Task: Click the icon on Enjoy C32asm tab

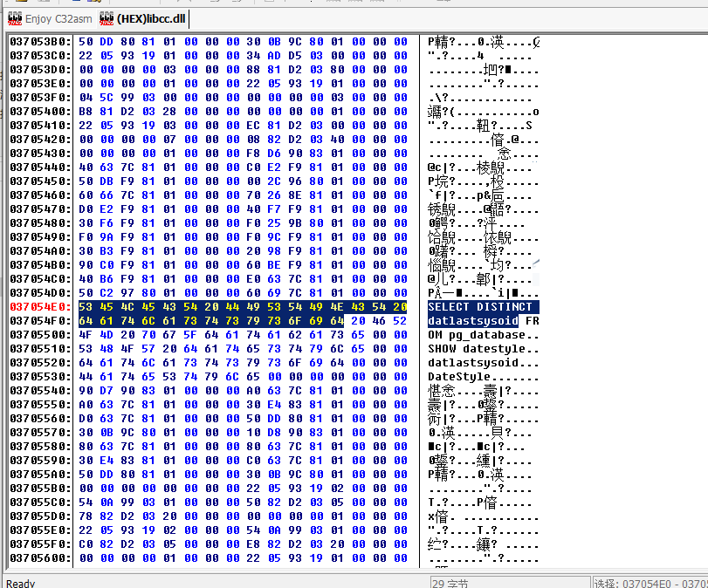Action: click(x=14, y=17)
